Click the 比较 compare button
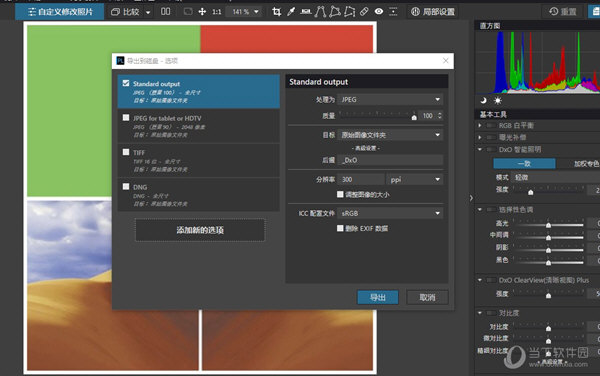 click(x=125, y=12)
